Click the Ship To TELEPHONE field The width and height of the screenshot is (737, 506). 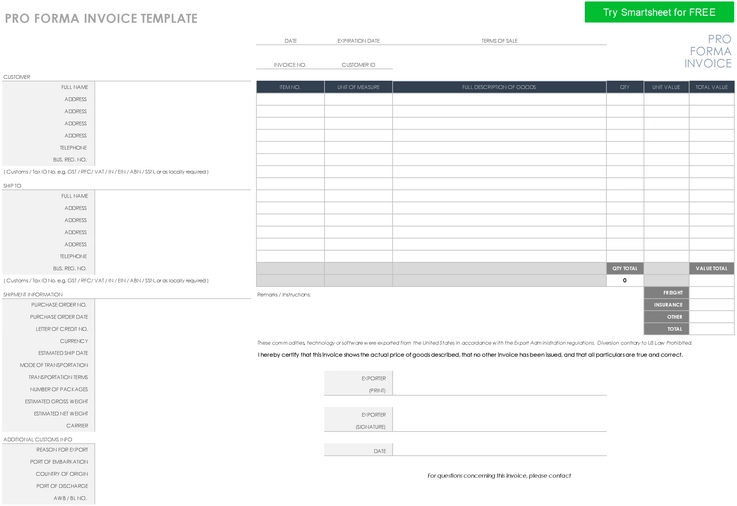tap(173, 257)
